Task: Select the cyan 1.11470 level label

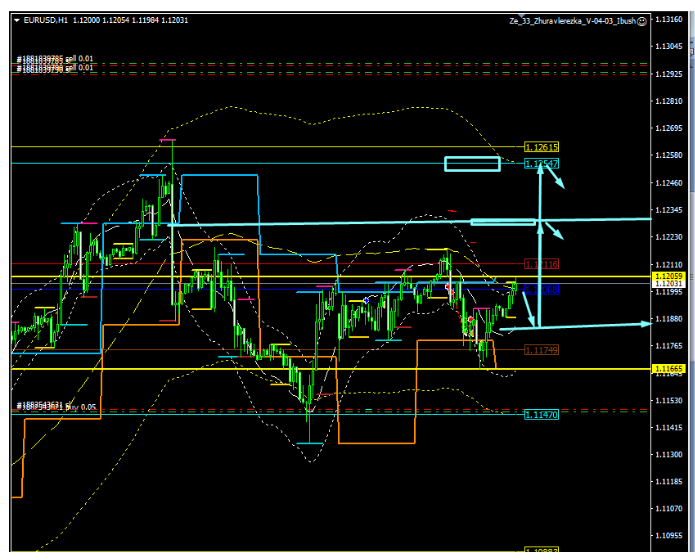Action: click(x=541, y=414)
